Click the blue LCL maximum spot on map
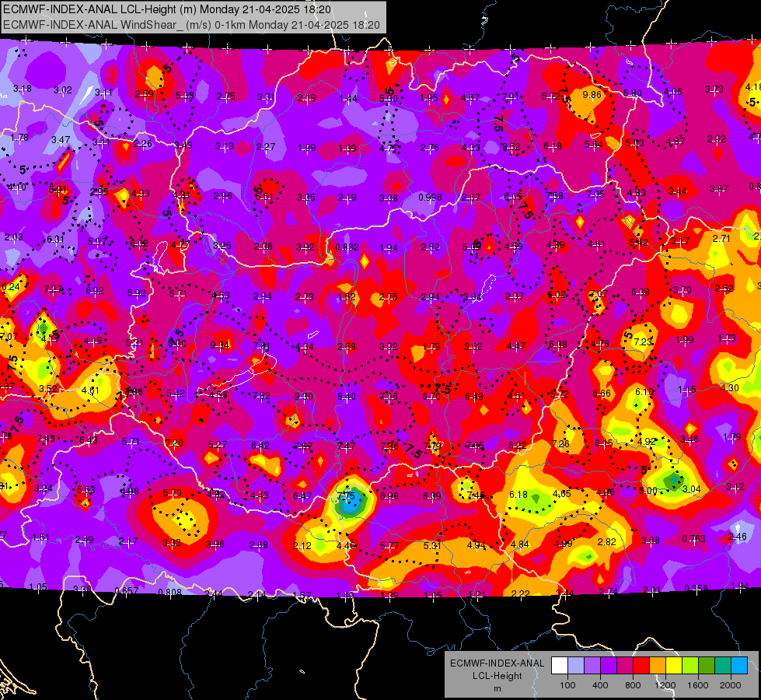This screenshot has width=761, height=700. click(351, 502)
